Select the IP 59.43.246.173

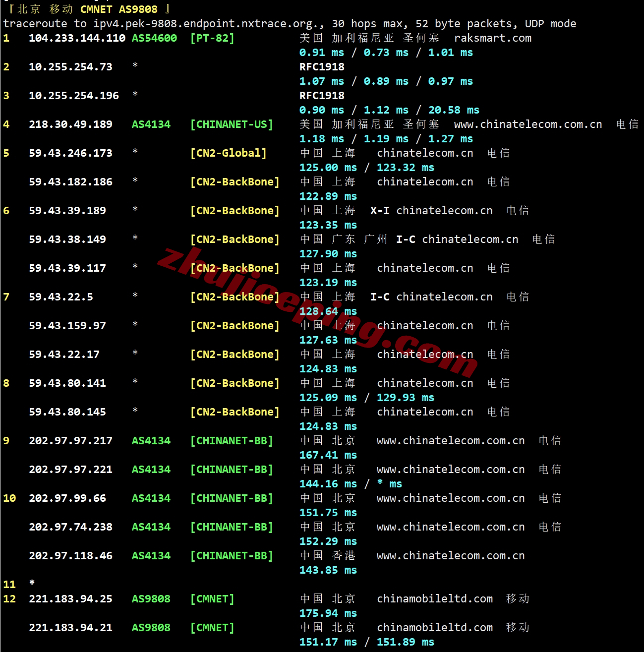70,153
